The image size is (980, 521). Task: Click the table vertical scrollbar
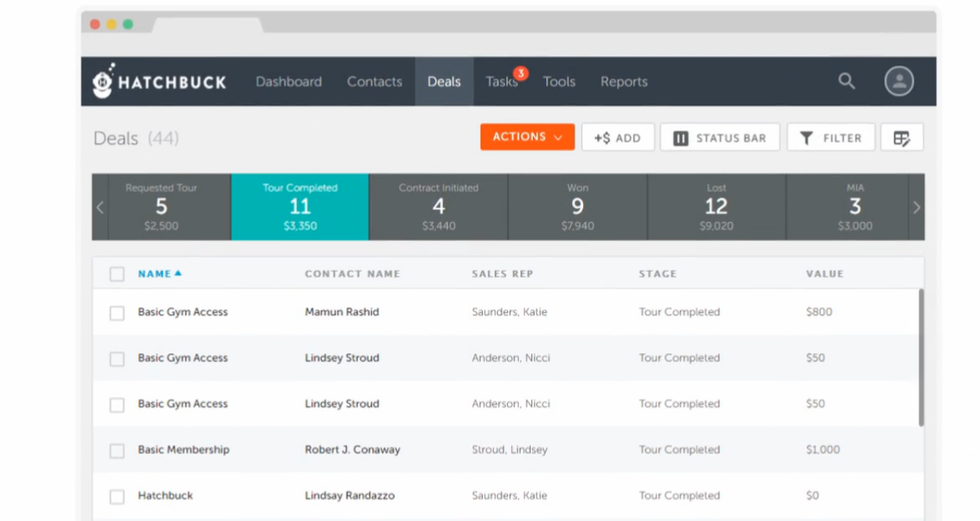pyautogui.click(x=921, y=357)
